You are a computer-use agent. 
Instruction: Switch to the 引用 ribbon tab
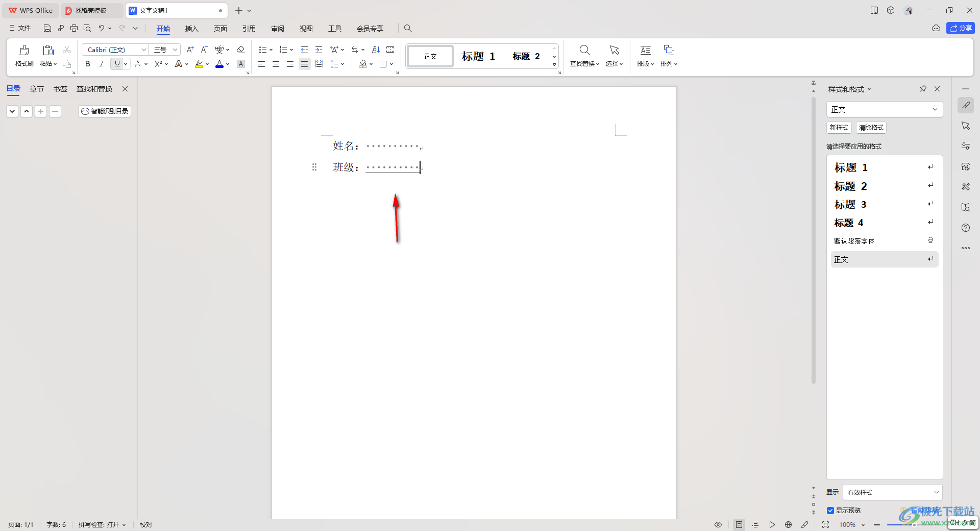click(249, 29)
